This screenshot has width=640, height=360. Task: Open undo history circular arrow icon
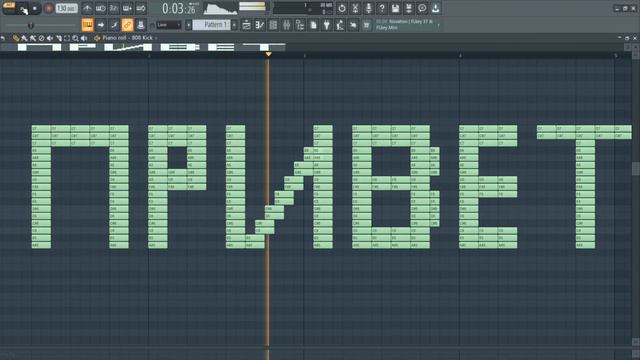342,8
